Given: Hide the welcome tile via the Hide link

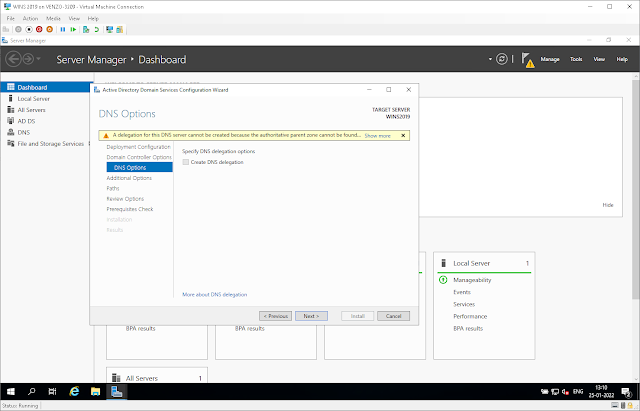Looking at the screenshot, I should pos(608,205).
